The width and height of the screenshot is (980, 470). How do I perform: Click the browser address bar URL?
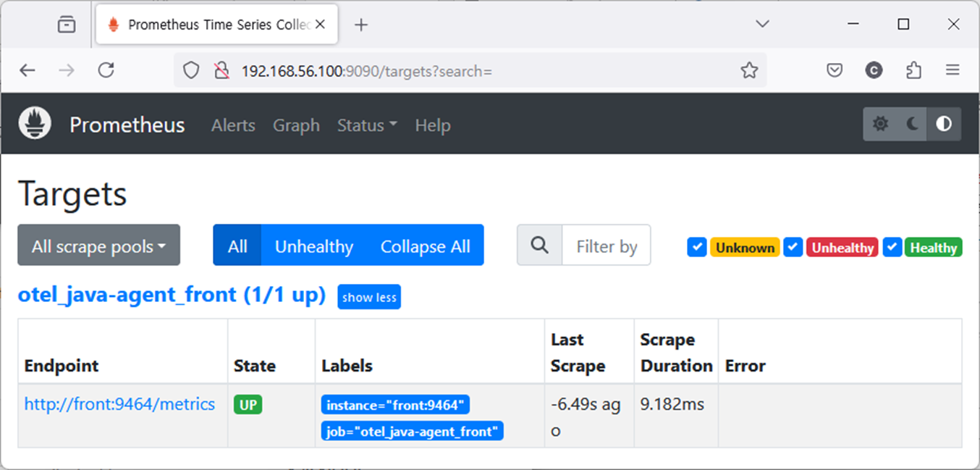pyautogui.click(x=366, y=70)
